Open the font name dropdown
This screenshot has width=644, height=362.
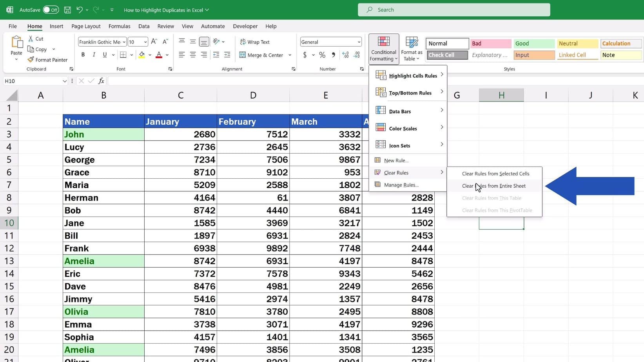(123, 42)
